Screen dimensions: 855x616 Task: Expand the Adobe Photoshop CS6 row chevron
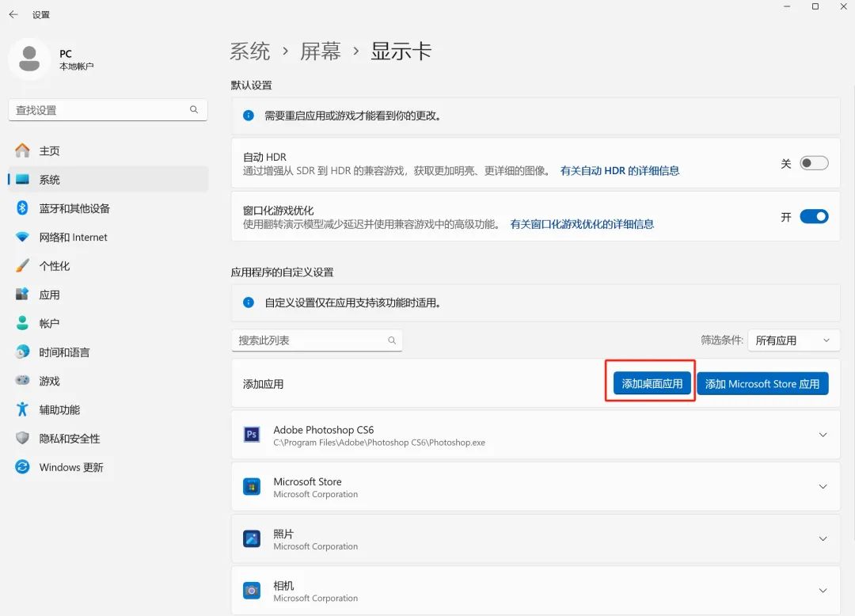tap(823, 435)
